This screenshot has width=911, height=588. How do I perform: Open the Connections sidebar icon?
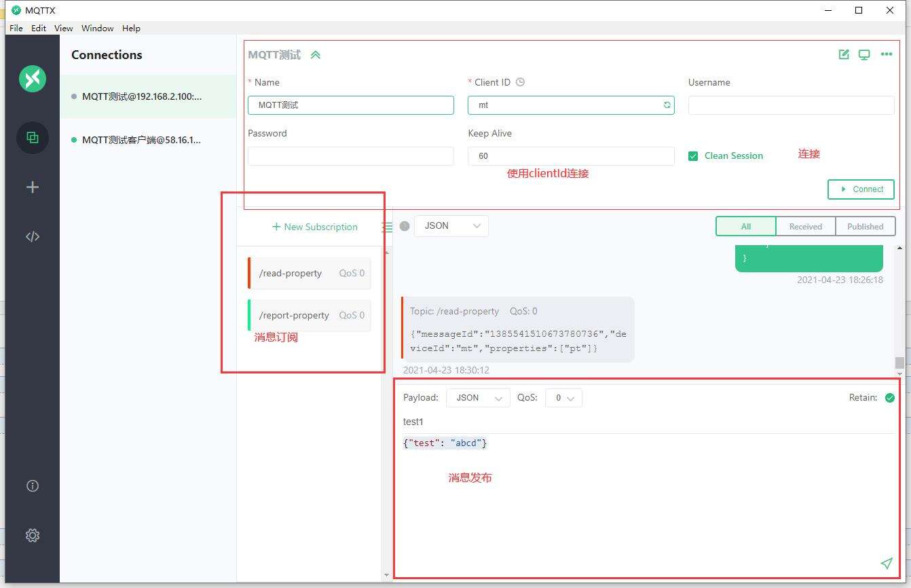(33, 137)
